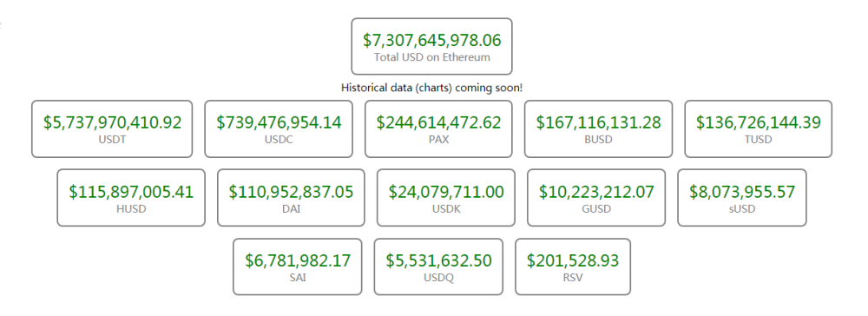Screen dimensions: 868x316
Task: Click the $201,528.93 RSV figure
Action: pyautogui.click(x=573, y=260)
